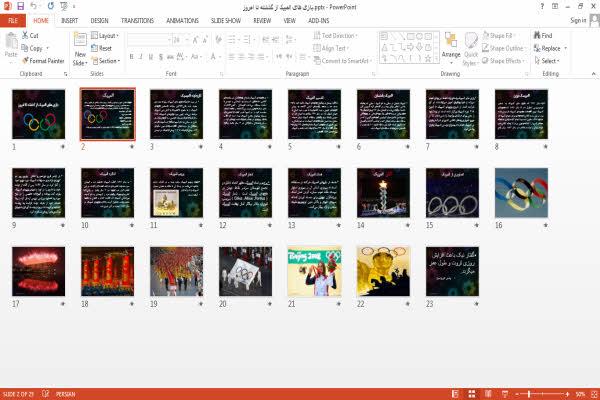Open Quick Styles gallery

click(x=470, y=49)
